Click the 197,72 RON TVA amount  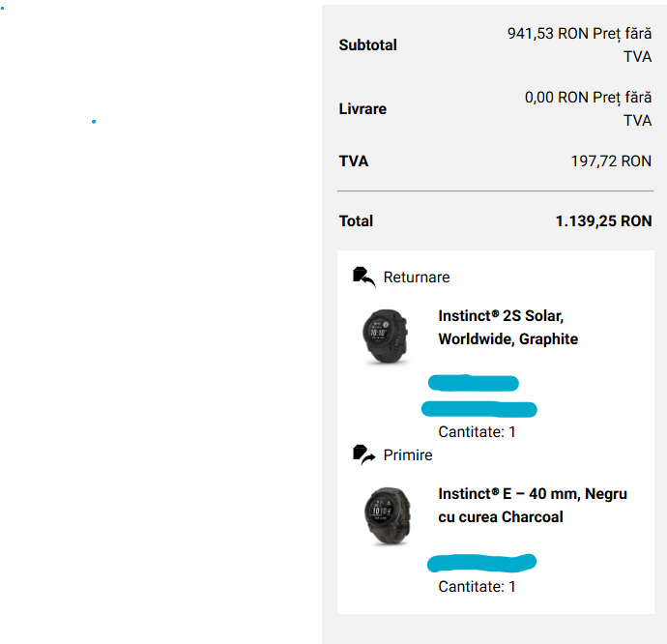611,161
